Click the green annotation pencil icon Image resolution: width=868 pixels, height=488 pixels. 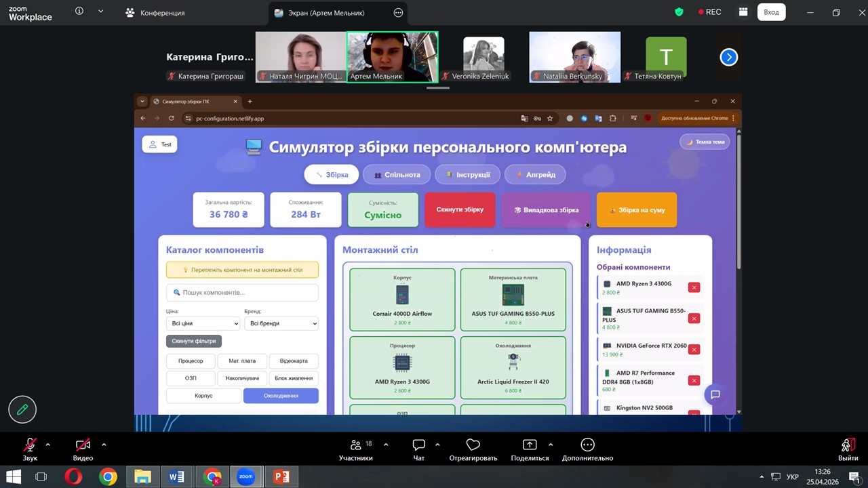click(x=22, y=409)
